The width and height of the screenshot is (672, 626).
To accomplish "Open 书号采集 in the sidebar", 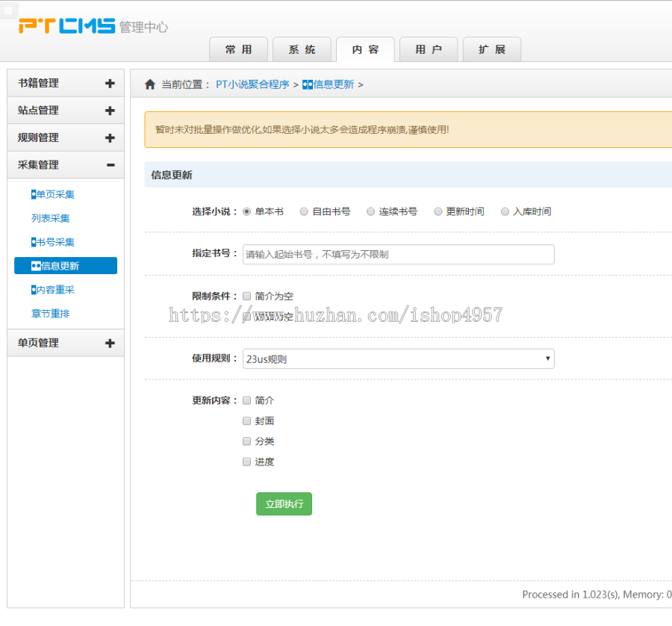I will (53, 242).
